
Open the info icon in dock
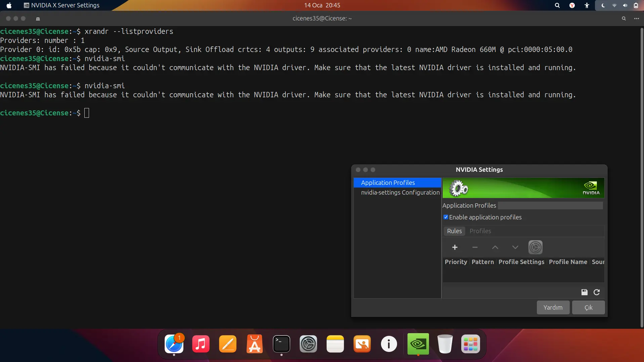pyautogui.click(x=389, y=344)
